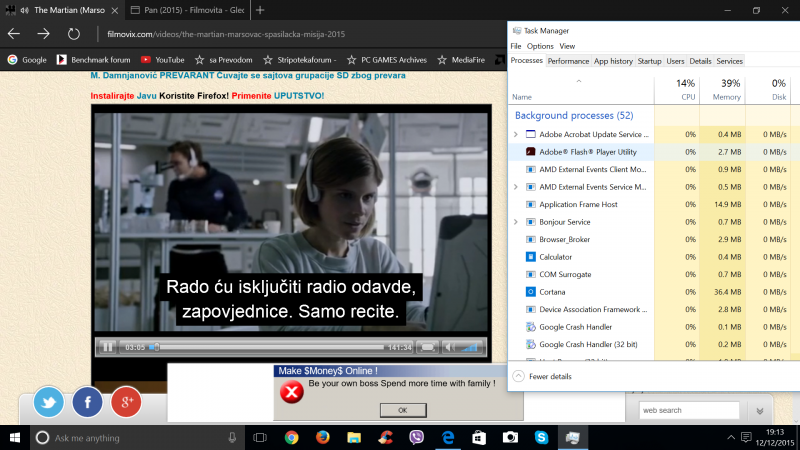Click Cortana microphone icon
This screenshot has height=450, width=800.
(x=232, y=438)
